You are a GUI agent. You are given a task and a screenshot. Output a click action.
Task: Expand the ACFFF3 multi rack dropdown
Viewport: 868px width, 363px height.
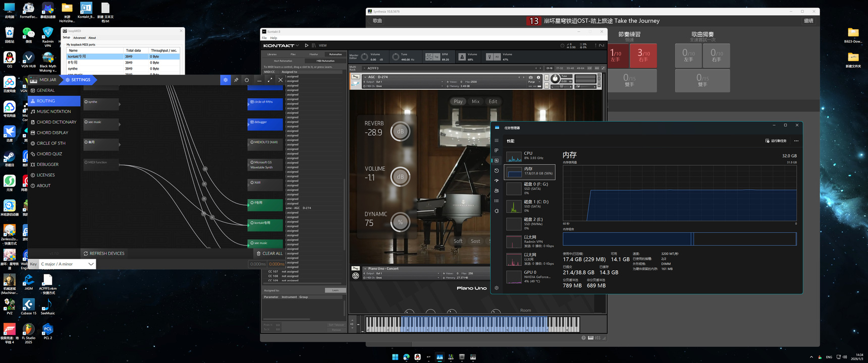[365, 68]
